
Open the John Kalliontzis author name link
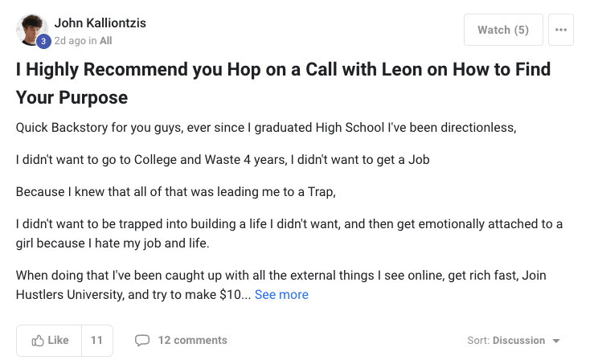(x=100, y=23)
